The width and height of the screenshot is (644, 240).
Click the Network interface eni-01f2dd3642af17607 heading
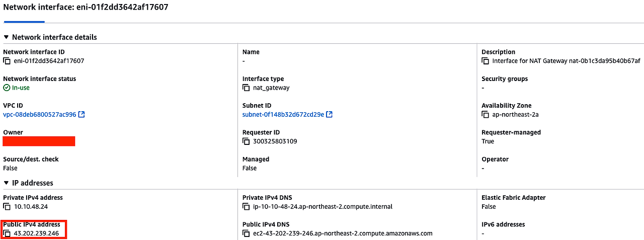(86, 7)
